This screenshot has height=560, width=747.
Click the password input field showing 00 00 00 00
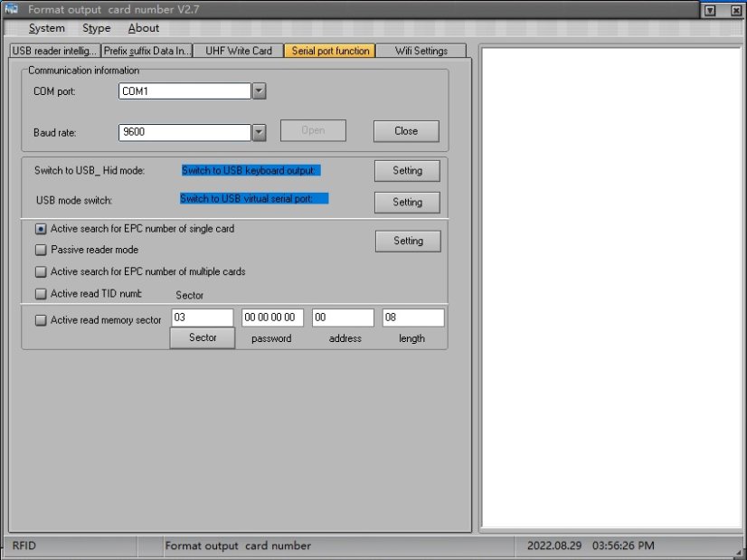(x=273, y=317)
